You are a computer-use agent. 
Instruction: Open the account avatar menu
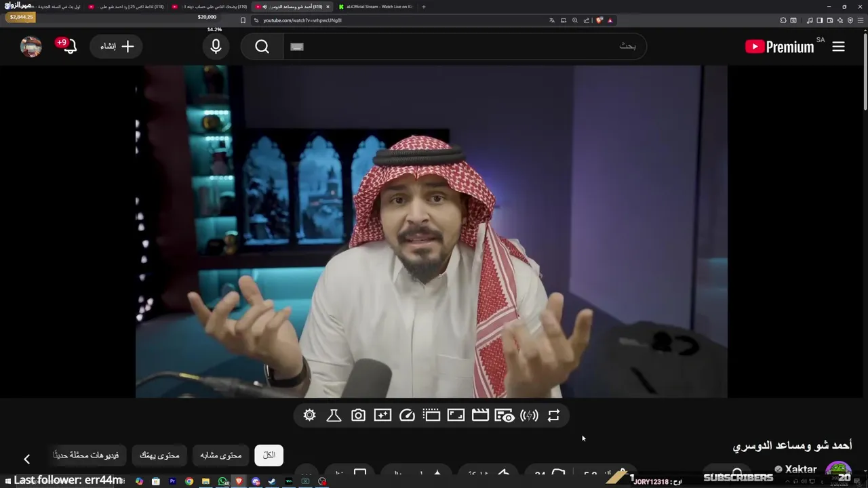coord(31,46)
